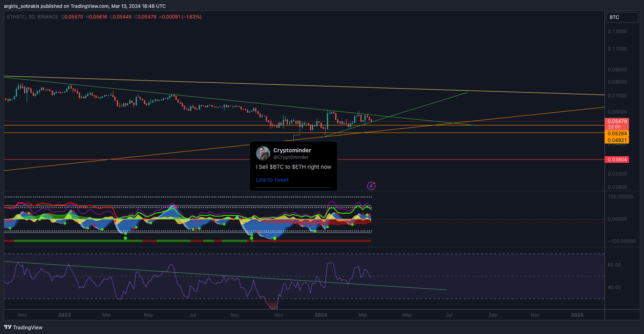Click the 0.03300 price axis value

tap(616, 174)
